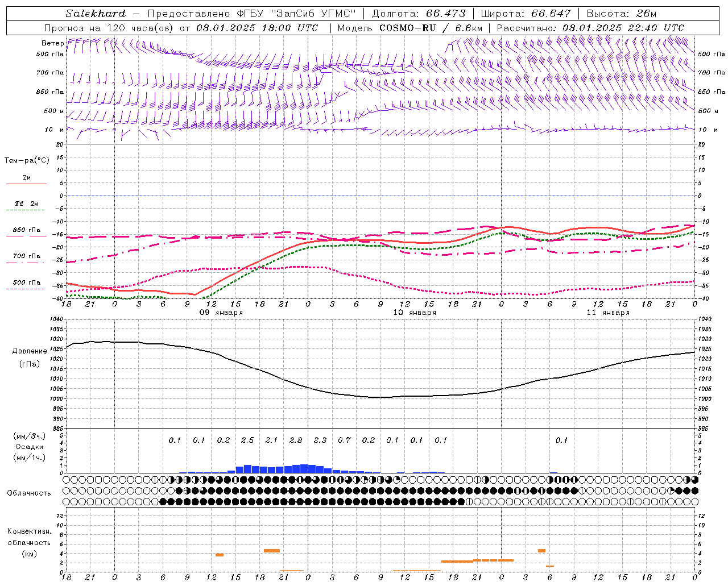Click the Облачность cloud cover row label
The image size is (728, 582).
(29, 493)
